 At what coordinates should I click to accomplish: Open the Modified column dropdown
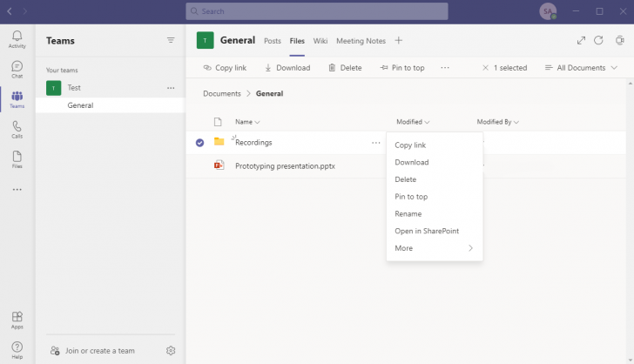[413, 122]
